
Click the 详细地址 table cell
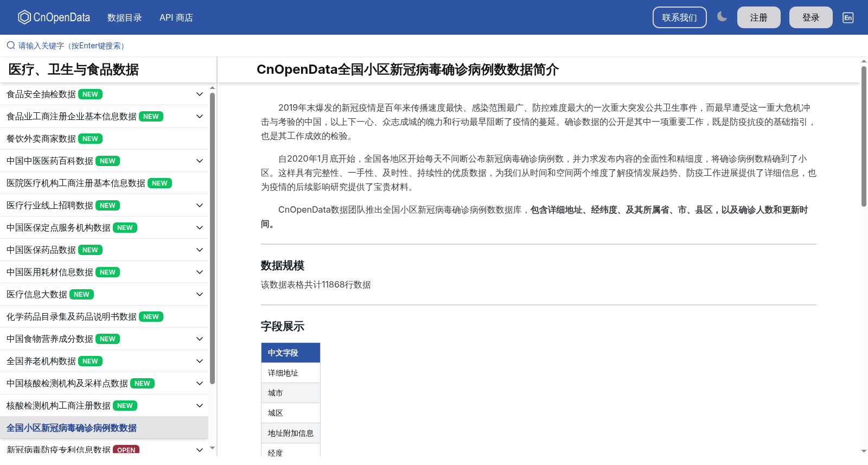coord(291,373)
